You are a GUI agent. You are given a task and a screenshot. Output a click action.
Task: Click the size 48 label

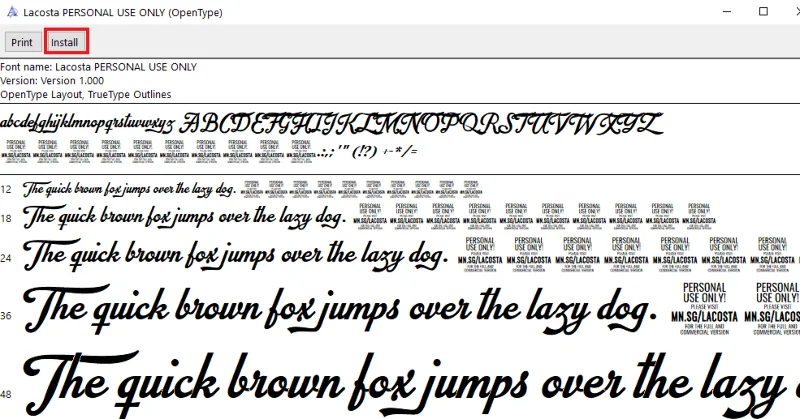coord(6,395)
